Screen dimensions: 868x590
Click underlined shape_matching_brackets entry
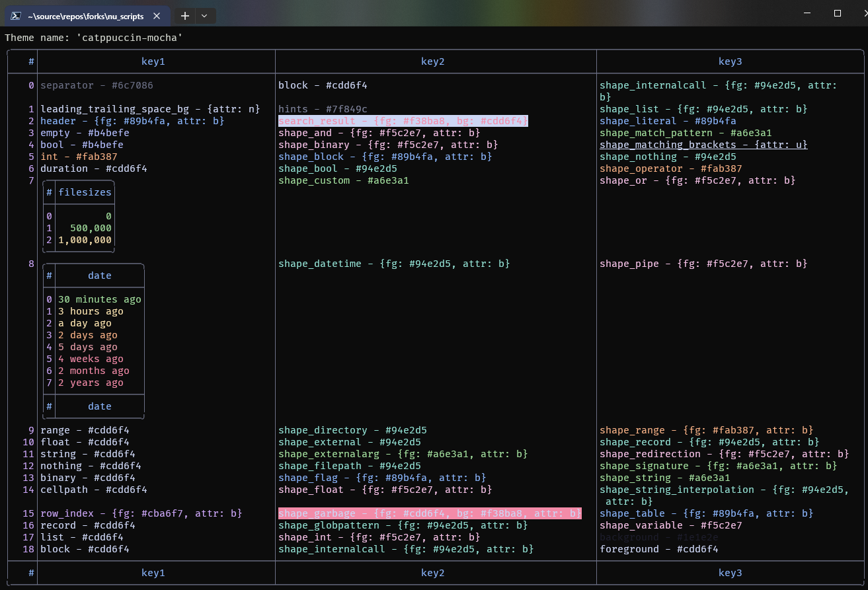tap(703, 145)
